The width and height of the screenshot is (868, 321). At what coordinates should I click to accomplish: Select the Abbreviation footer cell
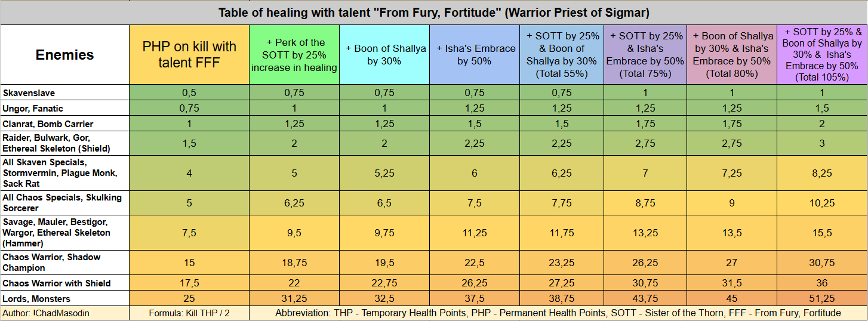(558, 313)
